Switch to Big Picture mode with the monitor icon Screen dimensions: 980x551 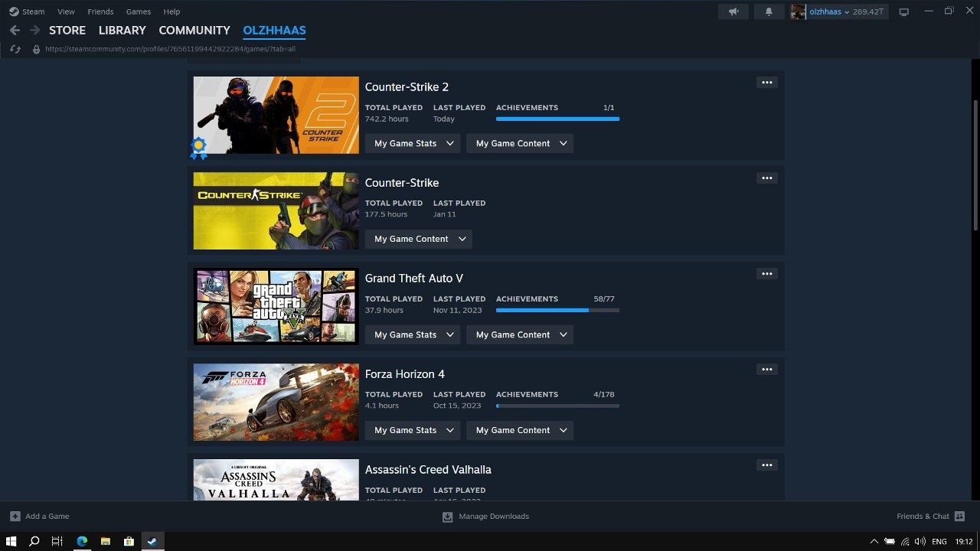point(904,11)
